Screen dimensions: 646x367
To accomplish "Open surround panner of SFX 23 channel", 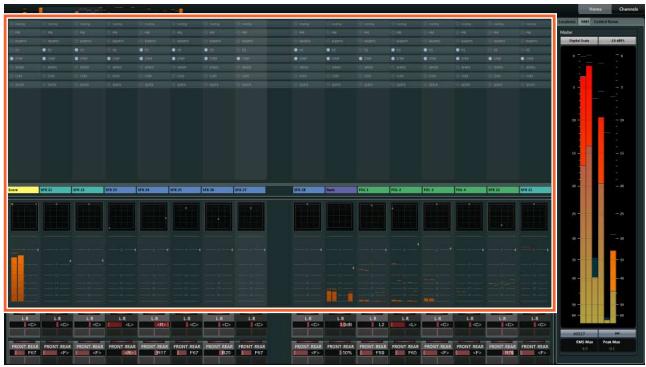I will point(122,217).
